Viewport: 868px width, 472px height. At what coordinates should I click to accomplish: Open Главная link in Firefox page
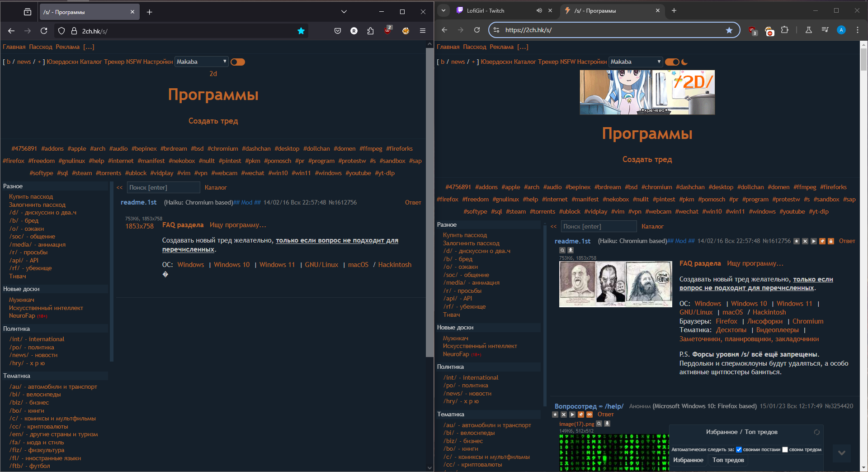(14, 47)
